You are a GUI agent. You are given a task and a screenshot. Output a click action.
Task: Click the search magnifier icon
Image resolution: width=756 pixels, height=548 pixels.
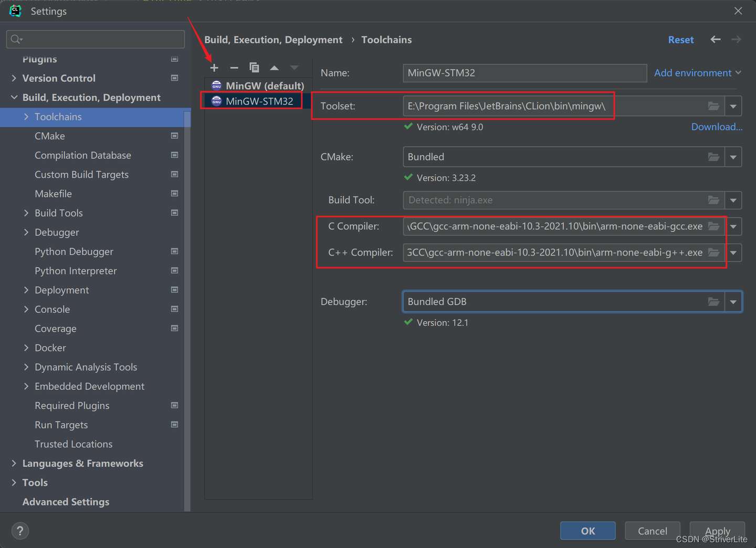(16, 39)
